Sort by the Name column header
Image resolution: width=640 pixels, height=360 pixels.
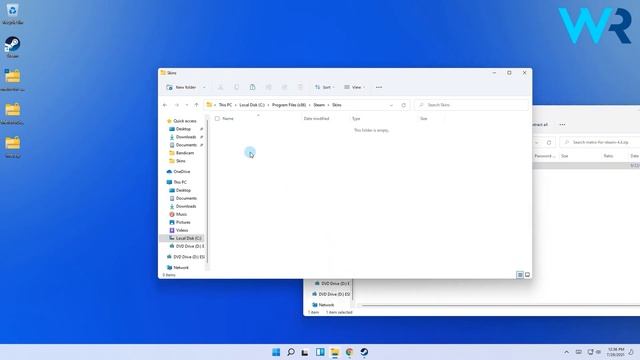(228, 119)
